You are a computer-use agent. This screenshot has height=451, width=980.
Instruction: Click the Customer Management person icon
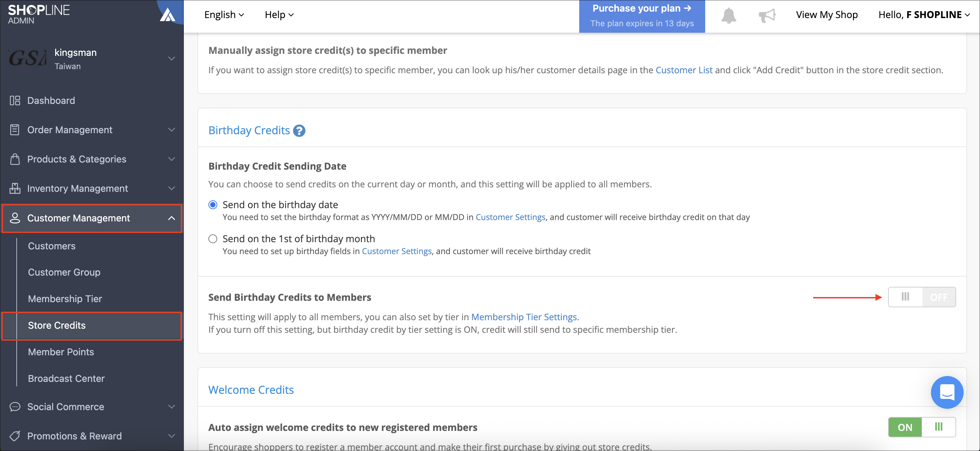pos(15,218)
